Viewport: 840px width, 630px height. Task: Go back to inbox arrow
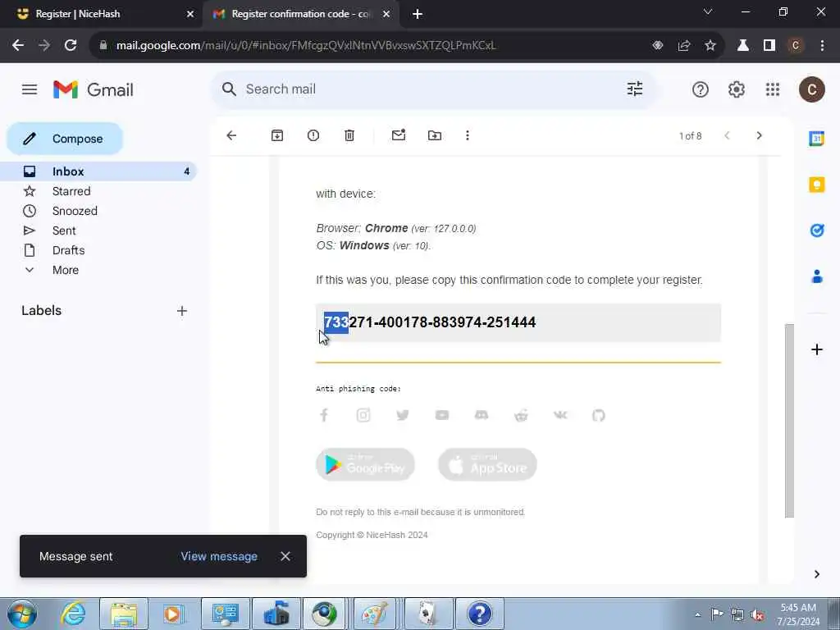(x=231, y=135)
